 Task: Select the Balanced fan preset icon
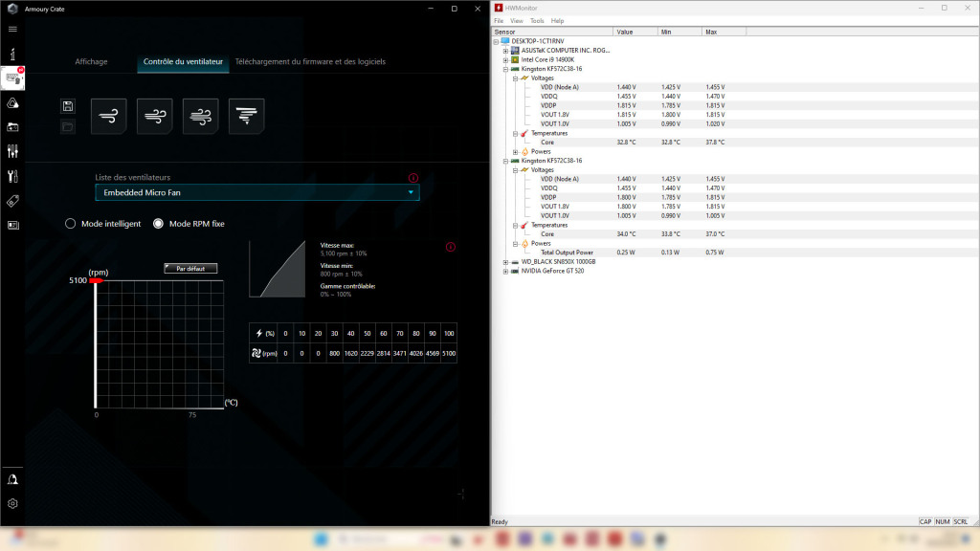tap(154, 115)
